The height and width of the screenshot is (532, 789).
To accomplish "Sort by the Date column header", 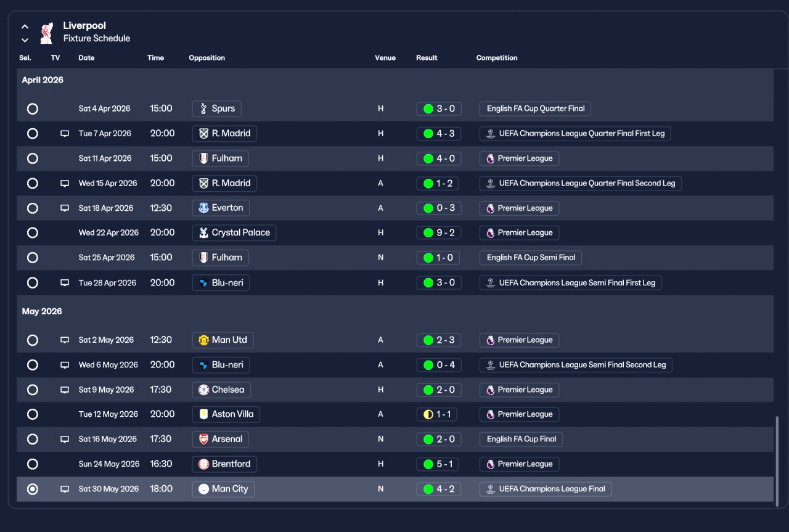I will (x=86, y=58).
